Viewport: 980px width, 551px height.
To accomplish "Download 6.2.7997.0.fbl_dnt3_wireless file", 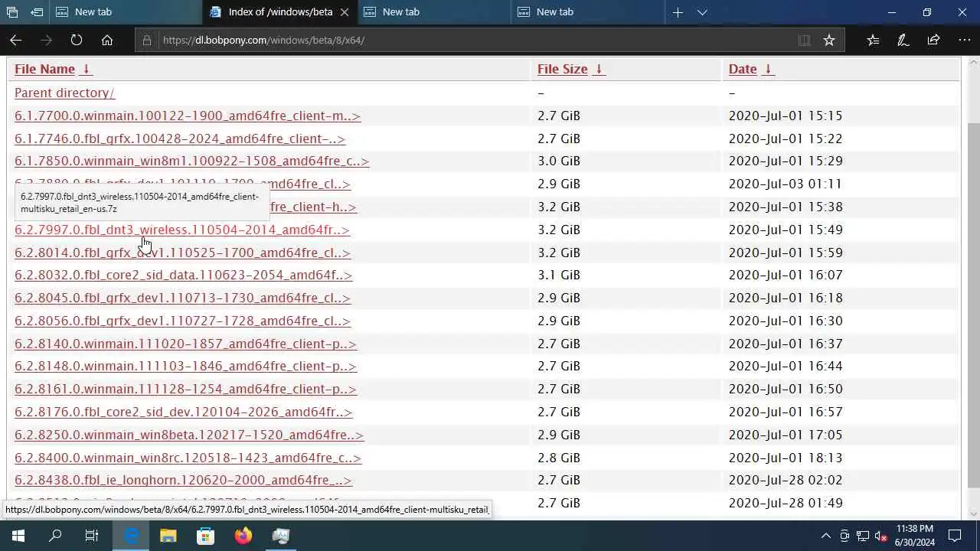I will [182, 230].
